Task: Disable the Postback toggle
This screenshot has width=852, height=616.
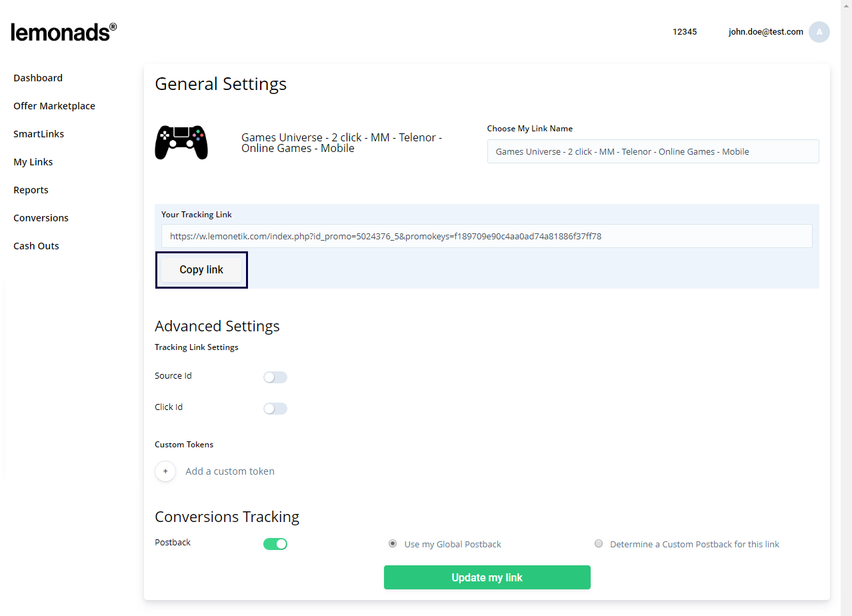Action: [275, 544]
